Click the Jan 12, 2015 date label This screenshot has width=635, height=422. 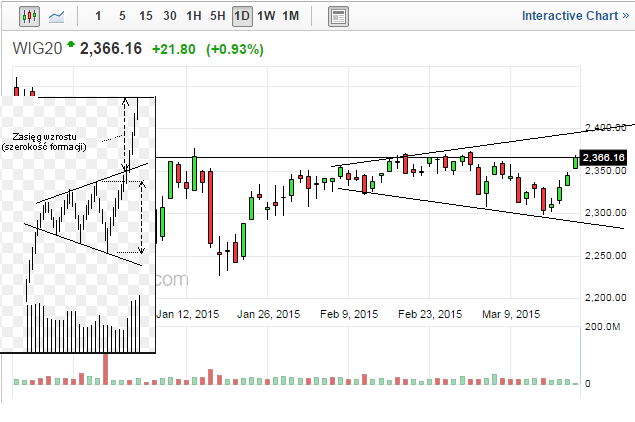(x=188, y=314)
